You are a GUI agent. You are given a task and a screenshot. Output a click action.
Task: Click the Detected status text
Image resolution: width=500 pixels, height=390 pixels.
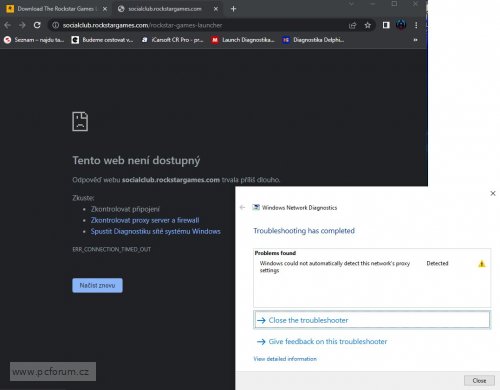click(x=437, y=263)
